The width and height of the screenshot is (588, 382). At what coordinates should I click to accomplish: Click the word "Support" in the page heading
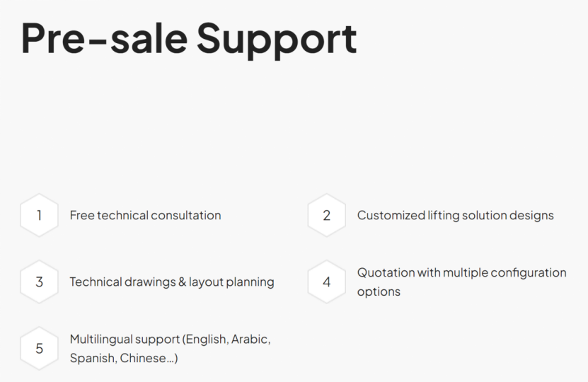tap(277, 38)
